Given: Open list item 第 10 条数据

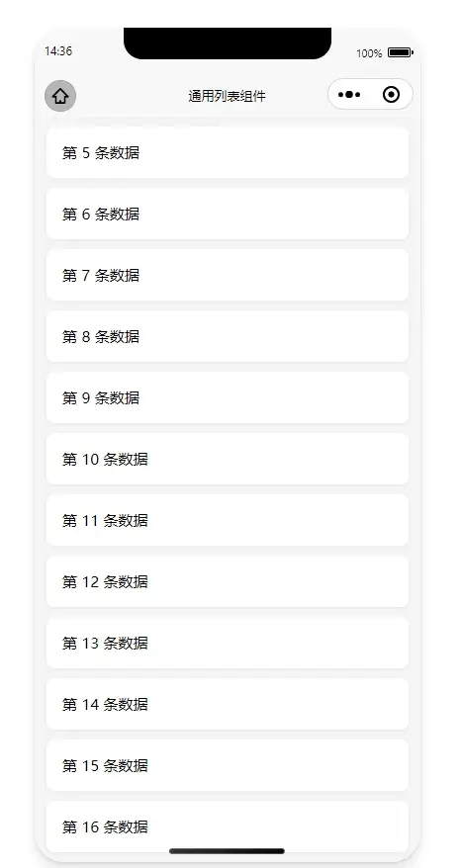Looking at the screenshot, I should pos(228,459).
